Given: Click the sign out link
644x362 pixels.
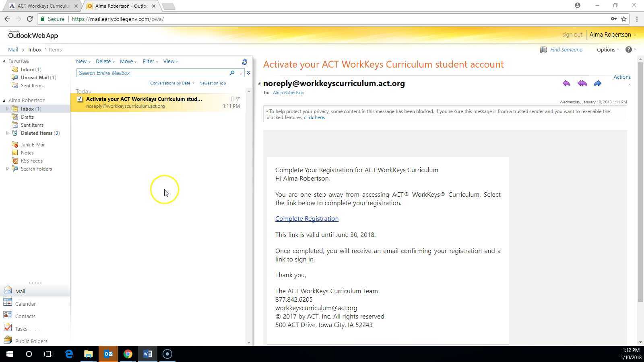Looking at the screenshot, I should point(572,35).
